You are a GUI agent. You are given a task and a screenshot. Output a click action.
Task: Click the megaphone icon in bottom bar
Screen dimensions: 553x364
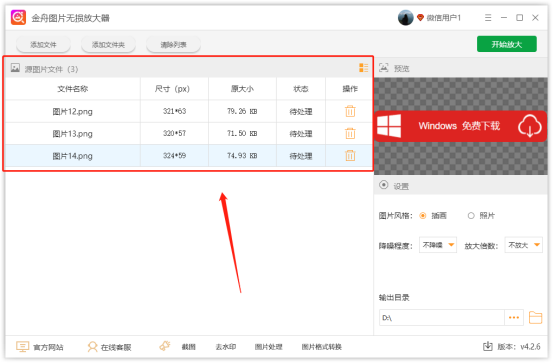[165, 346]
